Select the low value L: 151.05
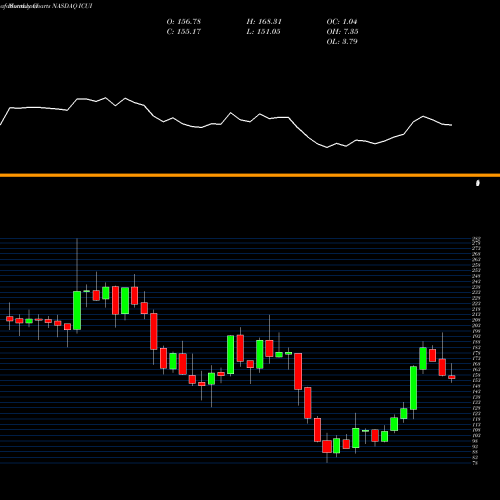Screen dimensions: 500x500 point(263,32)
